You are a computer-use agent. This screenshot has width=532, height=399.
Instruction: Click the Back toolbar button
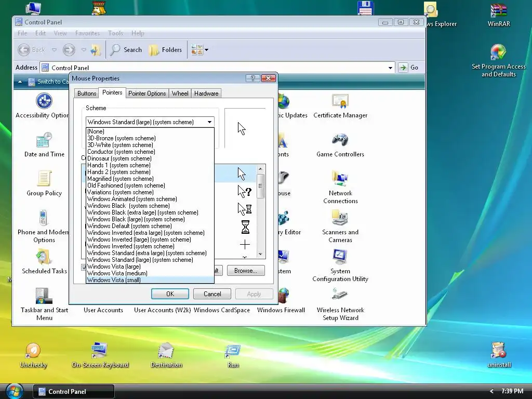click(31, 50)
